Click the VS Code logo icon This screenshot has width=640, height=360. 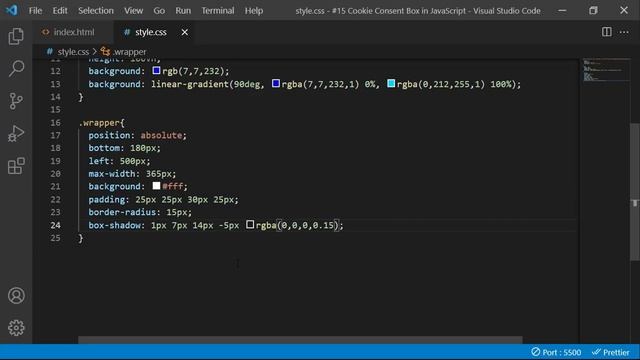[x=11, y=10]
